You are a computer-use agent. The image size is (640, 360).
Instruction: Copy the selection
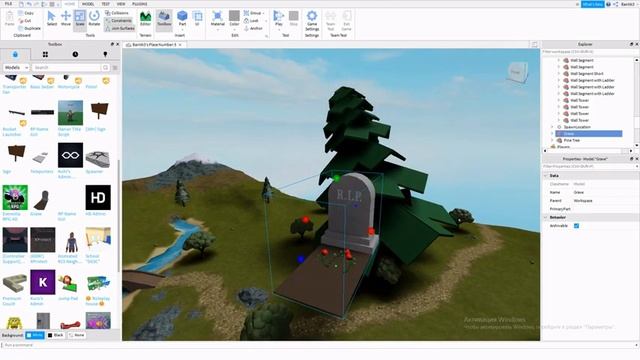pyautogui.click(x=26, y=13)
